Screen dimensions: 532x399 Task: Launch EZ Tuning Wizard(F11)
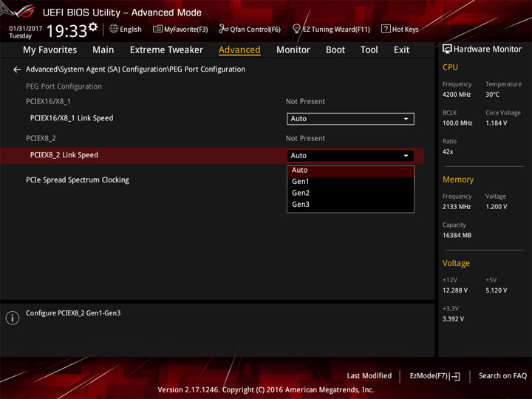point(330,30)
